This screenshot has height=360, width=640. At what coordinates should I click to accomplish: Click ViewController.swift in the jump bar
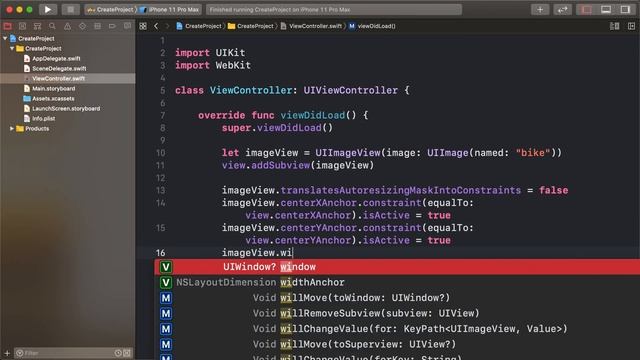click(x=311, y=26)
